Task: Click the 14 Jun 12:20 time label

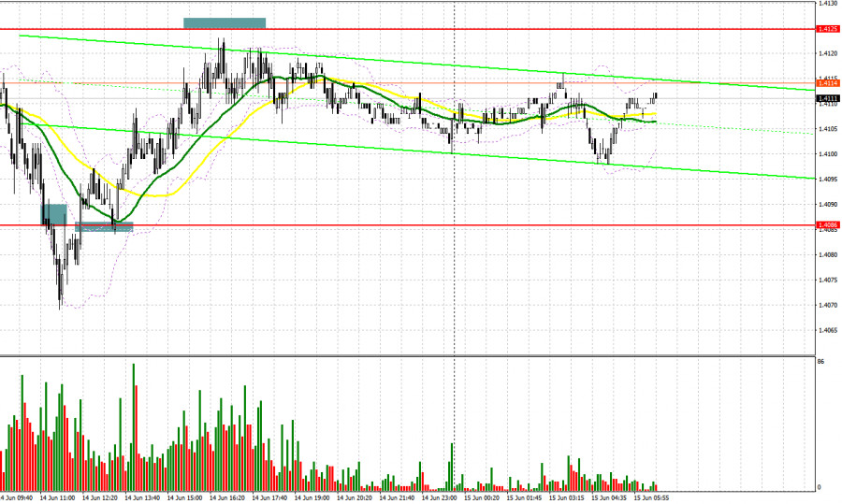Action: tap(100, 498)
